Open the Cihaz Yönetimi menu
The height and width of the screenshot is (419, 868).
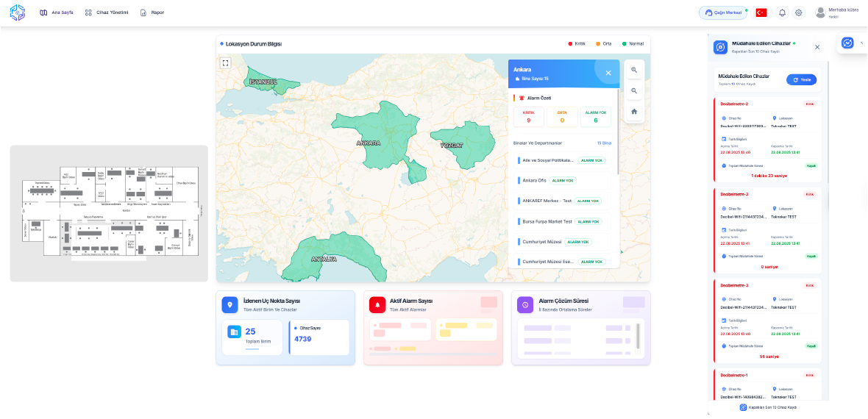(x=107, y=12)
